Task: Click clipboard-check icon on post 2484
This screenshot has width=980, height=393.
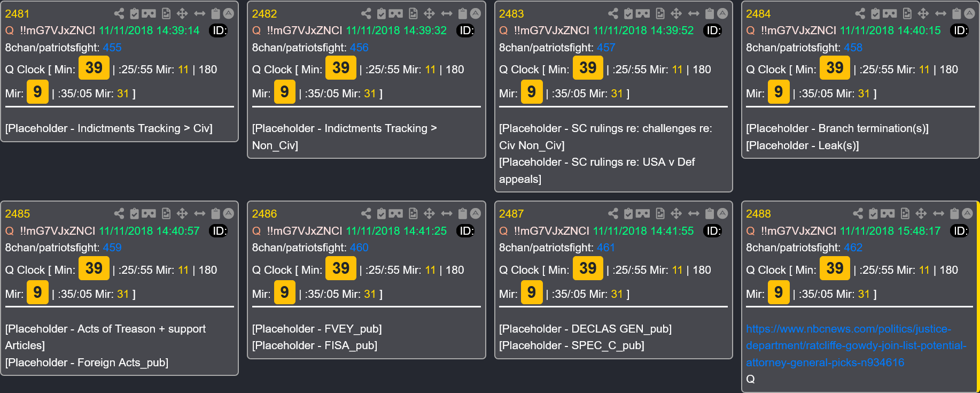Action: [875, 13]
